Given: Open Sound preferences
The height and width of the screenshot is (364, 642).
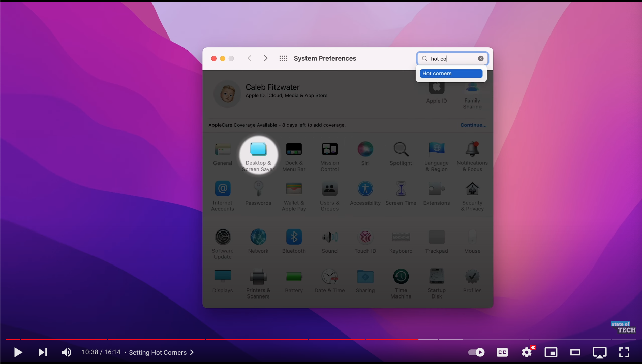Looking at the screenshot, I should tap(329, 237).
